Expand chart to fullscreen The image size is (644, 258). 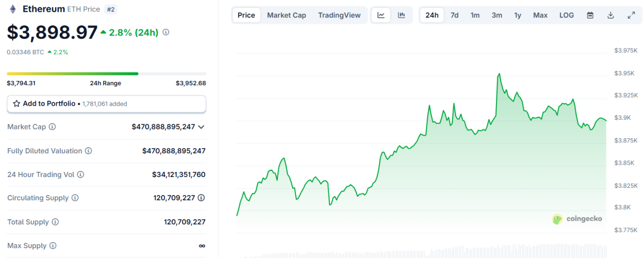point(631,15)
